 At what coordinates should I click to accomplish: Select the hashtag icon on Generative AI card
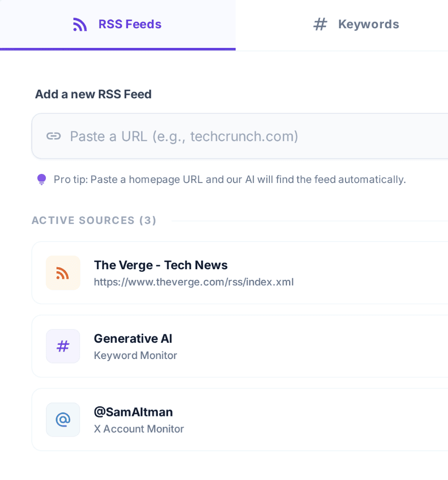(63, 346)
